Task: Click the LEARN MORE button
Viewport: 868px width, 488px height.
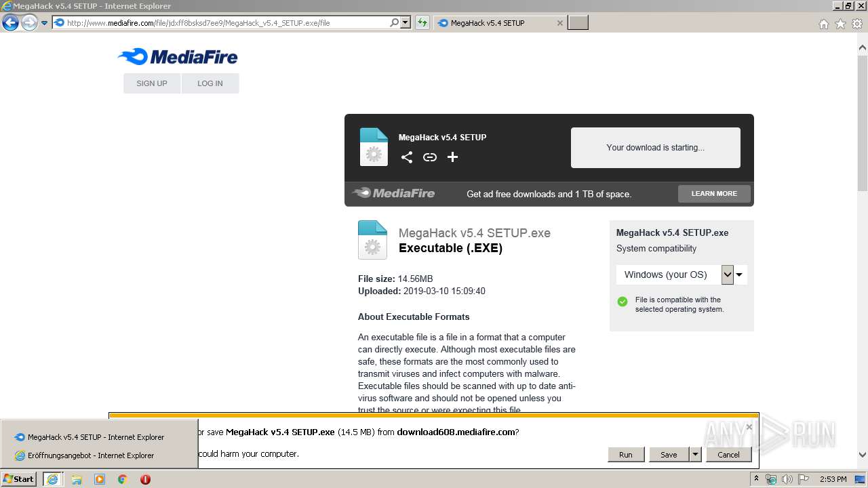Action: (714, 194)
